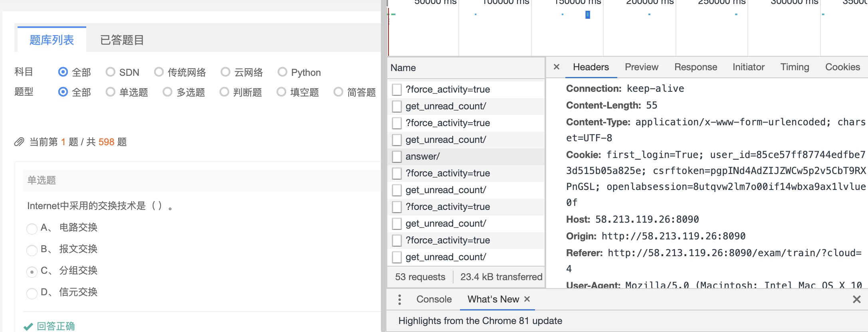Click the Connection keep-alive value
This screenshot has width=868, height=332.
(x=655, y=89)
